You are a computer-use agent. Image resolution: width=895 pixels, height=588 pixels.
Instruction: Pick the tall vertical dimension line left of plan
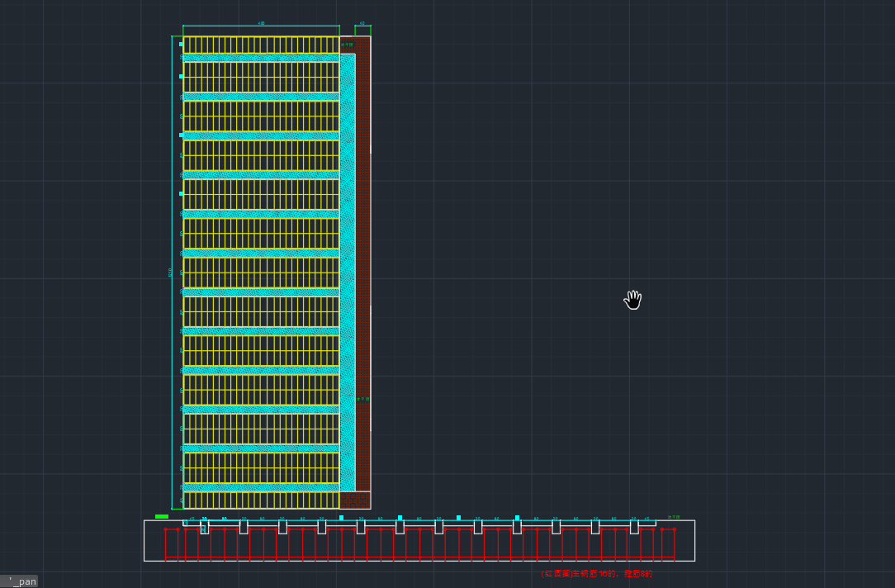[172, 273]
